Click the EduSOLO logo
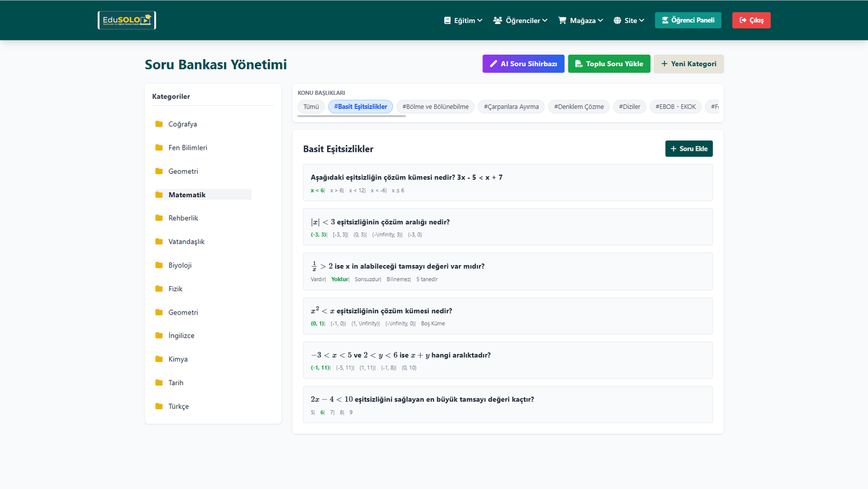The image size is (868, 489). (126, 20)
